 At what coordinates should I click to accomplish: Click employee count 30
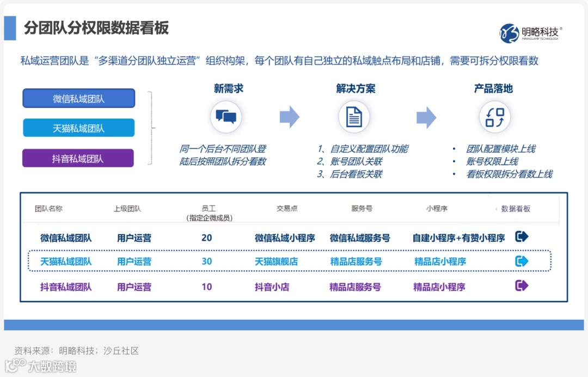(x=207, y=262)
